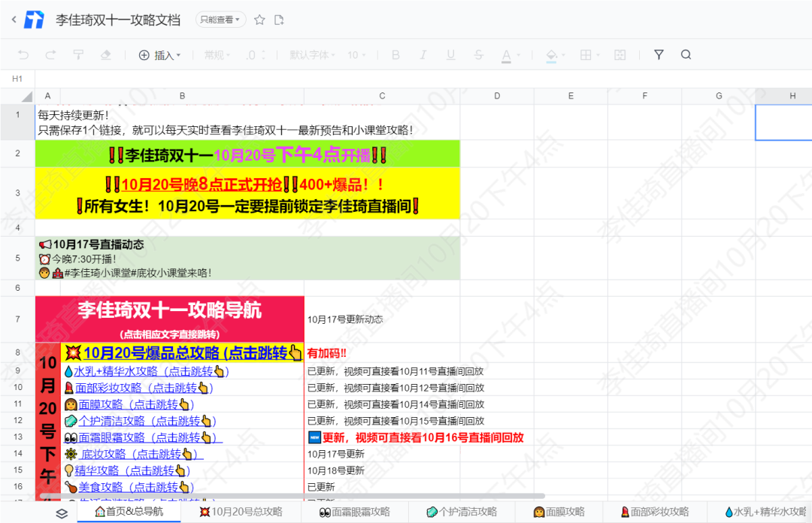Select column B header

182,95
